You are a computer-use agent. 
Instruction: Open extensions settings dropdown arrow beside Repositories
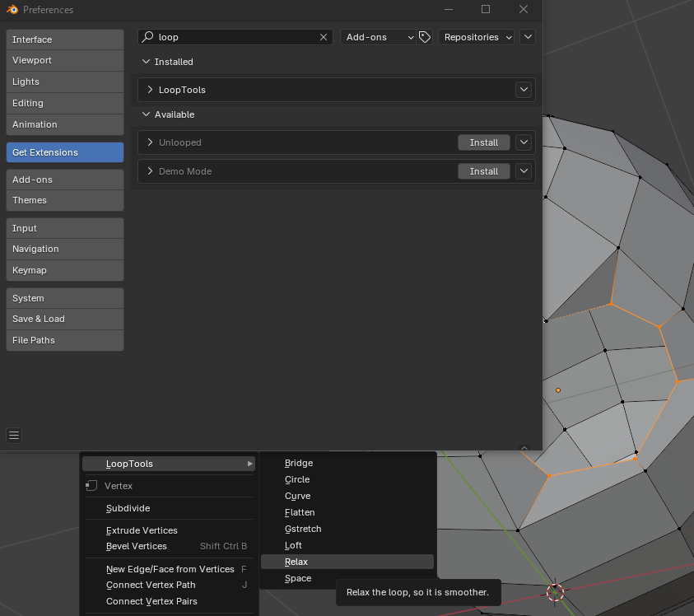[528, 37]
